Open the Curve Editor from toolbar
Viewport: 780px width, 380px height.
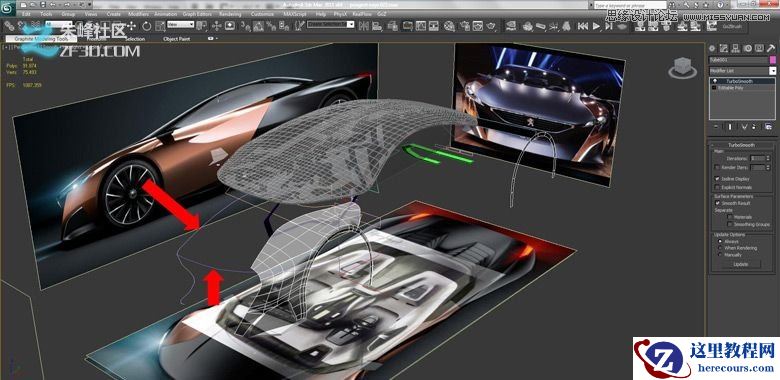[421, 25]
